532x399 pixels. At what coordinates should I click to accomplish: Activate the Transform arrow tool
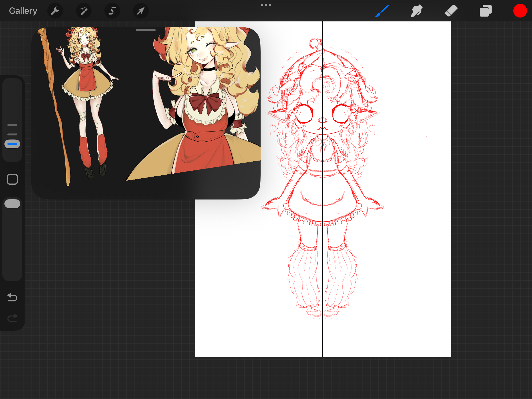[x=141, y=11]
